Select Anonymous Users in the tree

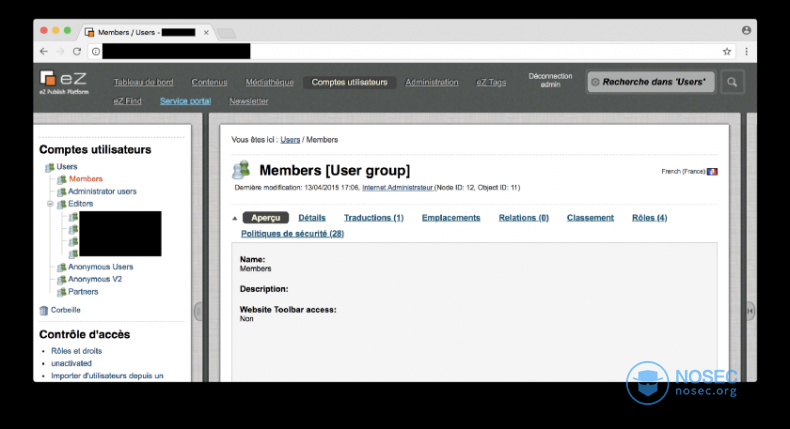point(101,267)
